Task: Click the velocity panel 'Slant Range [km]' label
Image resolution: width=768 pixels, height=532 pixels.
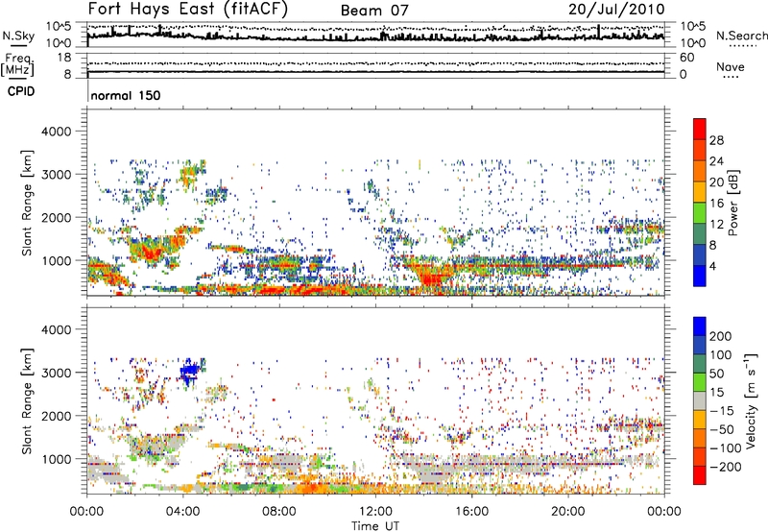Action: click(x=27, y=401)
